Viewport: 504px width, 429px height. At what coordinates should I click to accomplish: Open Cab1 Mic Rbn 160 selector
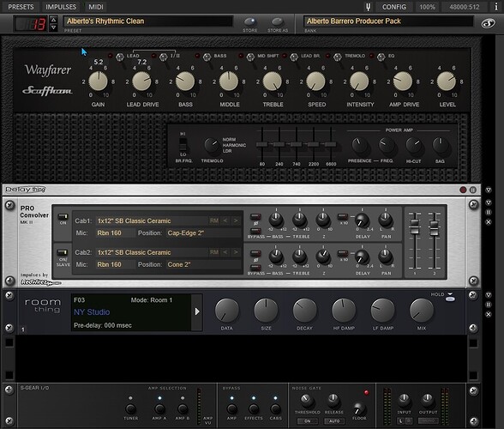115,233
